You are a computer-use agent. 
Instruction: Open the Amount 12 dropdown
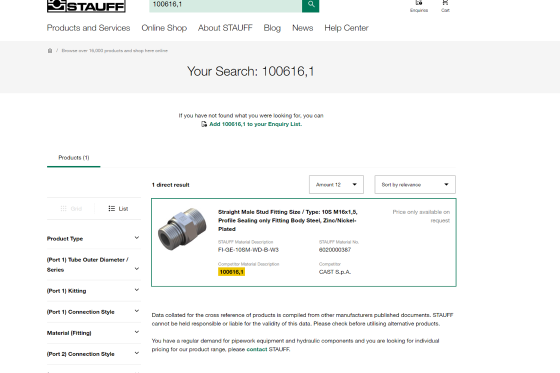click(336, 185)
